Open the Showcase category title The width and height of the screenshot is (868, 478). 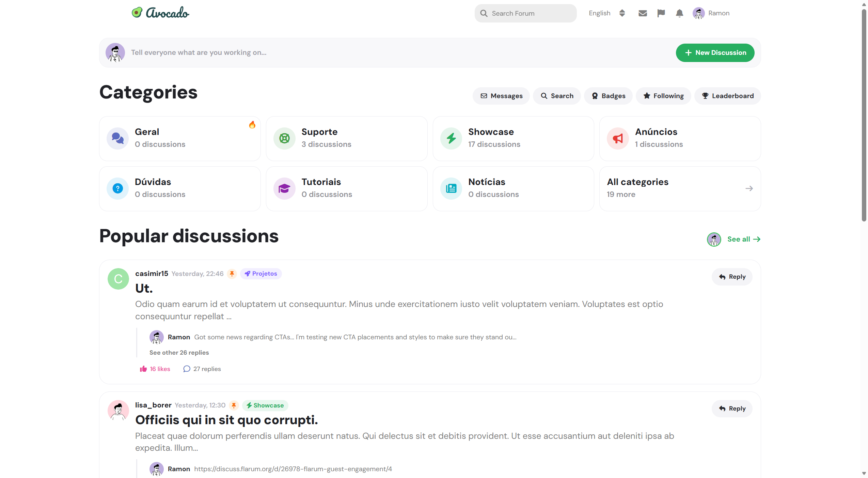point(491,132)
